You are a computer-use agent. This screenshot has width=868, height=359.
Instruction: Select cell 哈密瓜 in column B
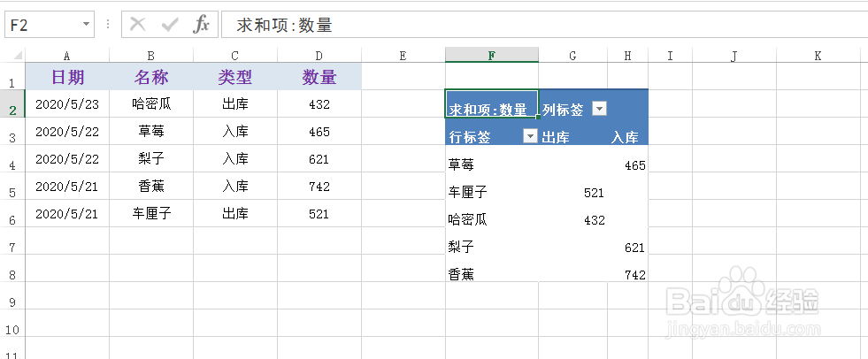151,104
